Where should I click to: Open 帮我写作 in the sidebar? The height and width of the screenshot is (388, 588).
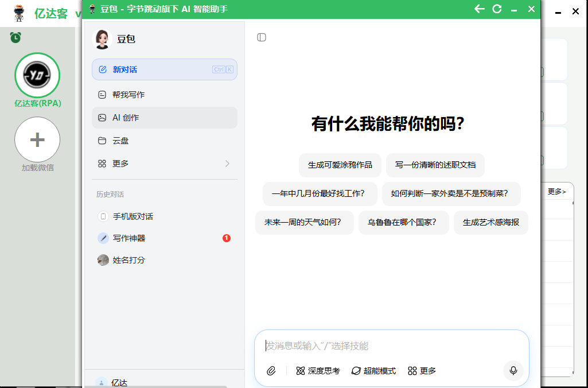click(x=128, y=95)
